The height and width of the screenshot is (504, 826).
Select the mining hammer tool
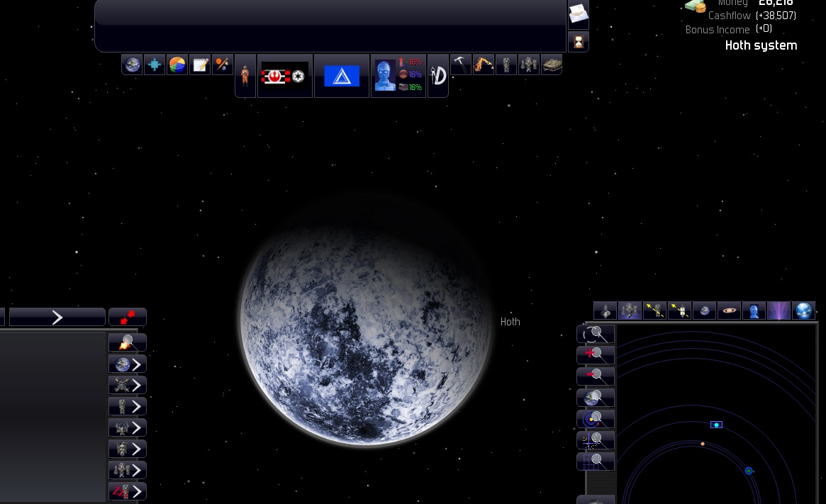tap(461, 65)
